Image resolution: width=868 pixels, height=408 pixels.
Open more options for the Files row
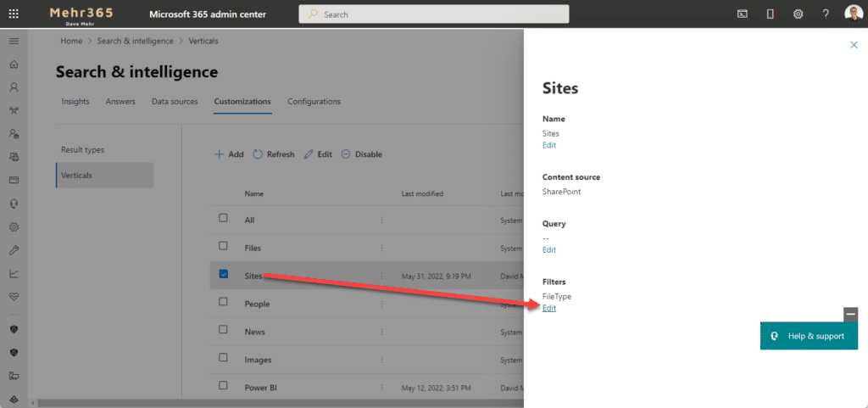[381, 248]
